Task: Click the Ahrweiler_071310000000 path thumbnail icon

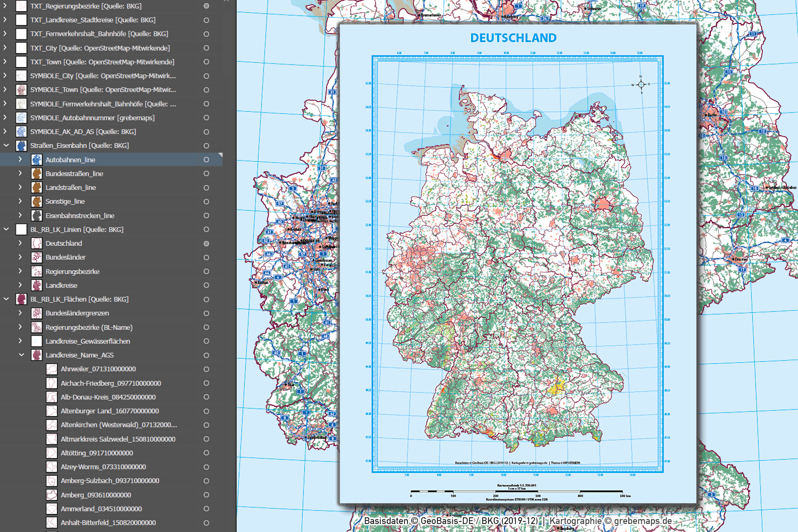Action: pyautogui.click(x=52, y=369)
